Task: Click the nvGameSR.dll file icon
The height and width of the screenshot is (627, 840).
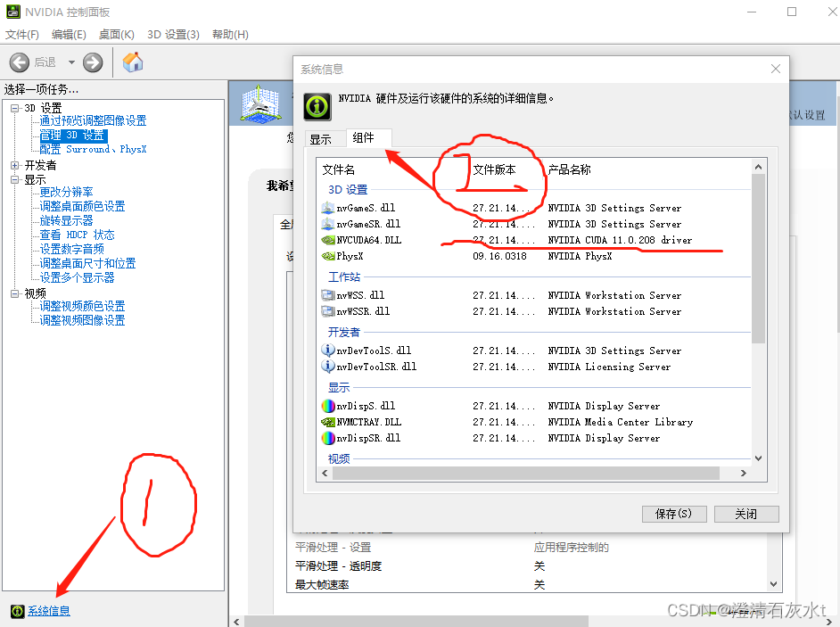Action: [327, 224]
